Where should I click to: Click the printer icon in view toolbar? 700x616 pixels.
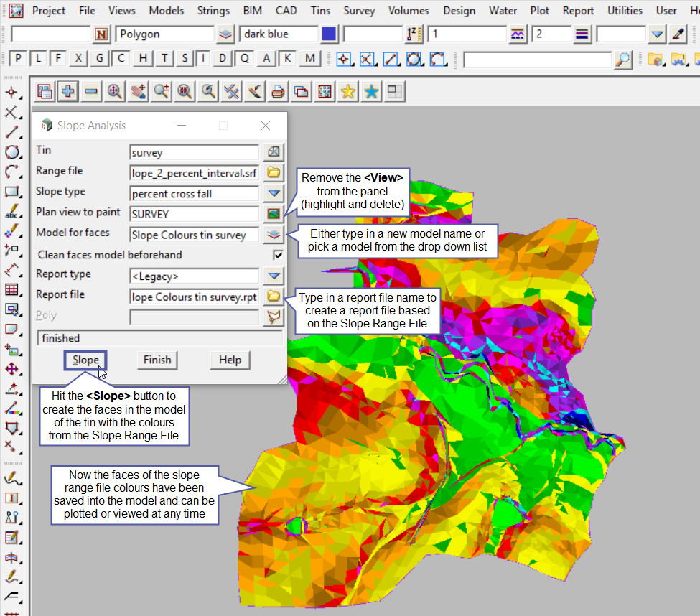[278, 91]
